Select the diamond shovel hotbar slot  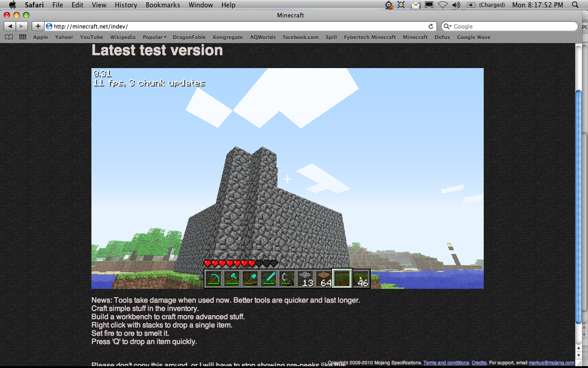point(250,279)
